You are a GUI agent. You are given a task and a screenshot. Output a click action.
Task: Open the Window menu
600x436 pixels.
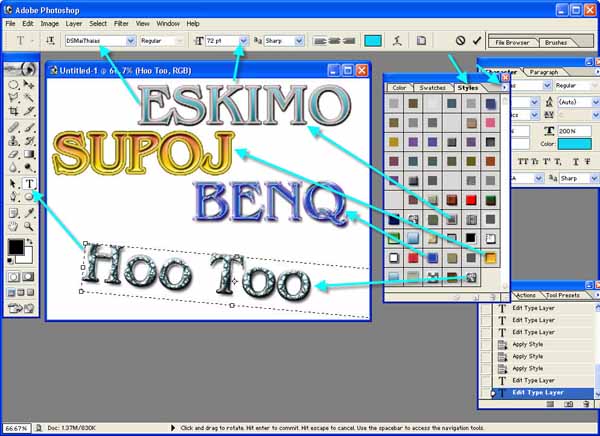[x=168, y=24]
